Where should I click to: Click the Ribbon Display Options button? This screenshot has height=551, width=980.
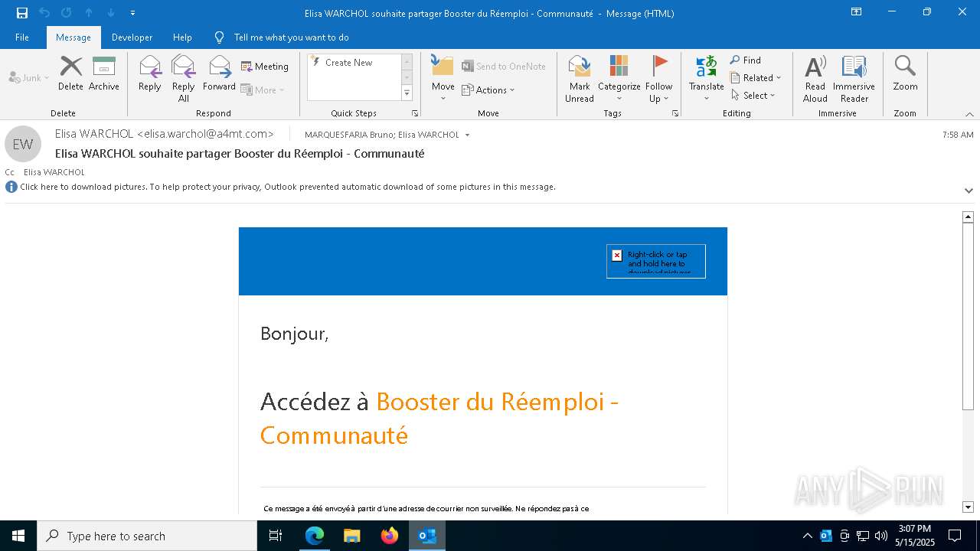tap(856, 12)
